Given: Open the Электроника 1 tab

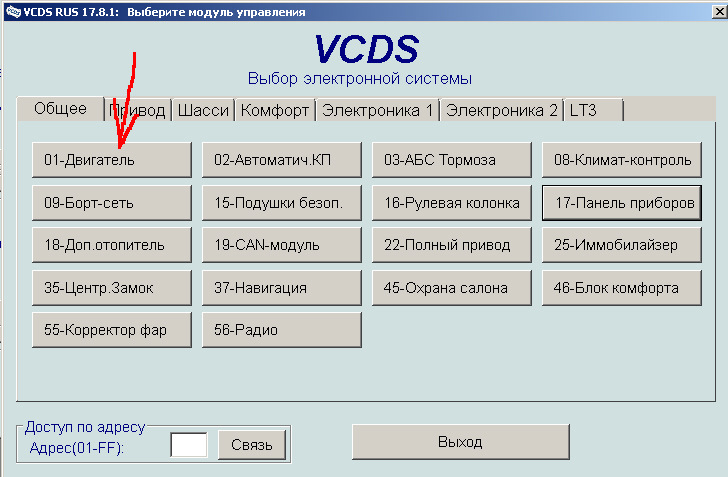Looking at the screenshot, I should 377,111.
